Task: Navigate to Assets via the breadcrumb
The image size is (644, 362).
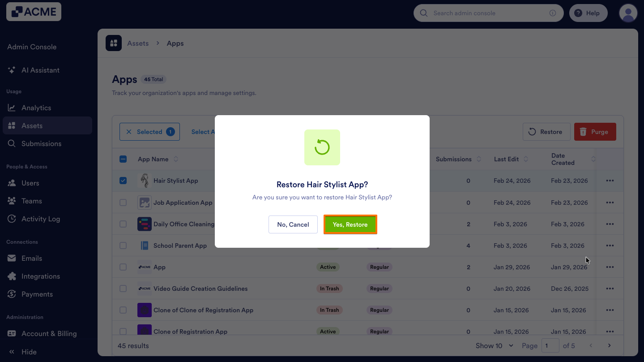Action: (x=138, y=43)
